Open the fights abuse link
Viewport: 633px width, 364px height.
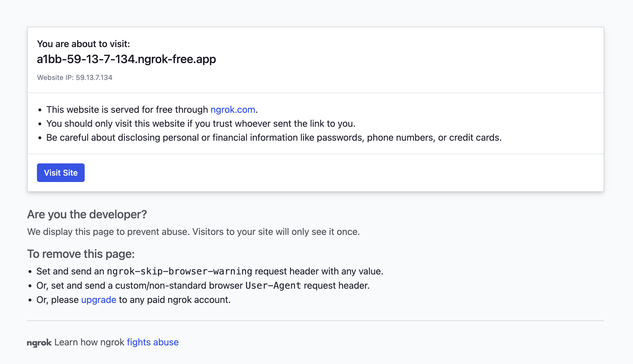153,342
